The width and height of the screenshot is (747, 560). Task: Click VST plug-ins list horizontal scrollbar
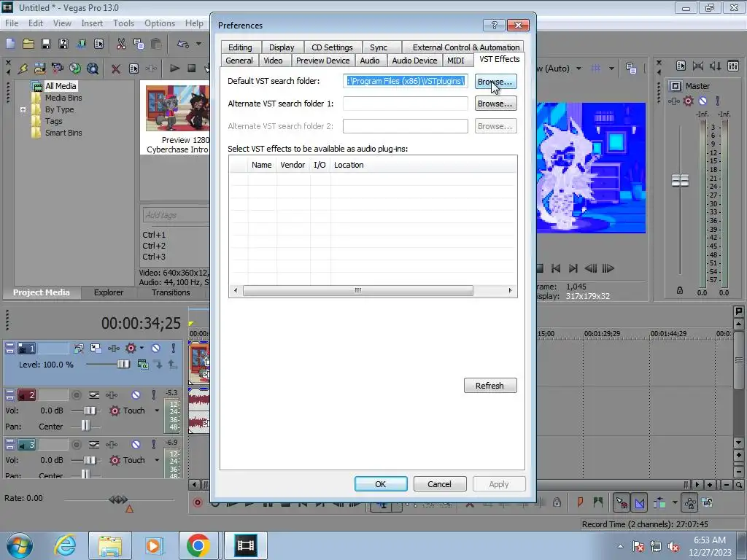pos(357,290)
